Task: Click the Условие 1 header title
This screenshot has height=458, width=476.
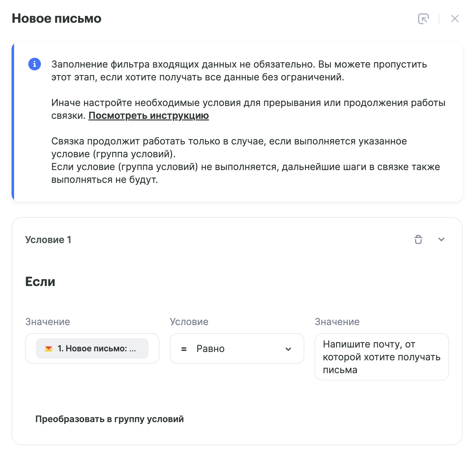Action: (x=48, y=240)
